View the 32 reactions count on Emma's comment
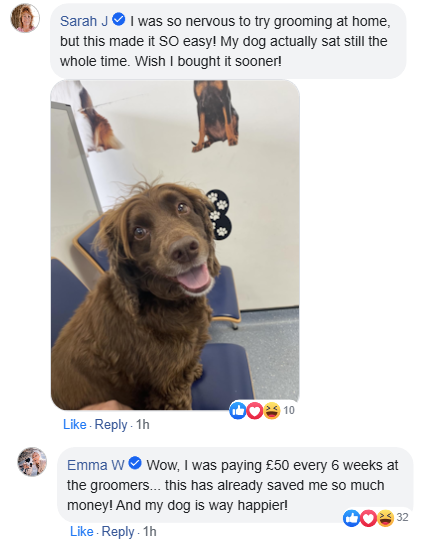The image size is (440, 551). pos(402,517)
